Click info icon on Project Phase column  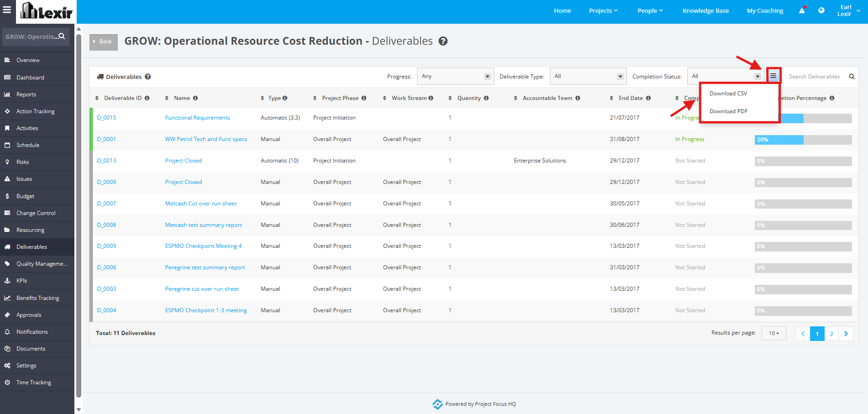pyautogui.click(x=364, y=98)
